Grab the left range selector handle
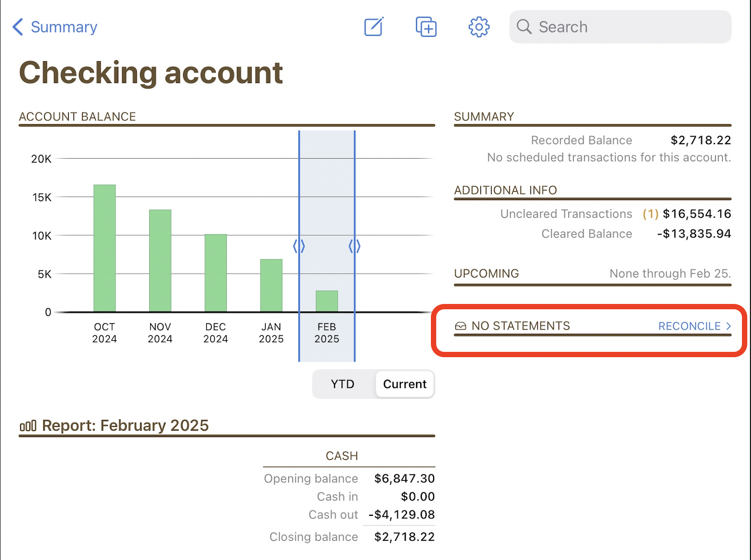The height and width of the screenshot is (560, 751). tap(299, 246)
